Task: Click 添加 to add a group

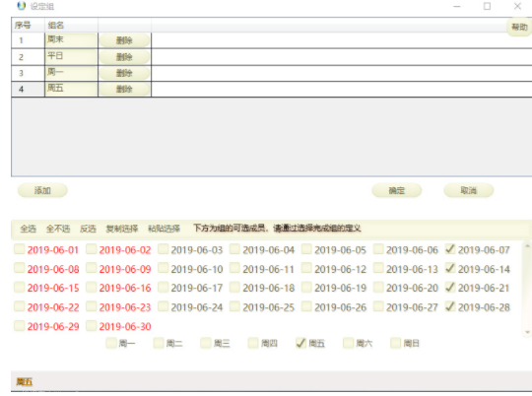Action: coord(42,190)
